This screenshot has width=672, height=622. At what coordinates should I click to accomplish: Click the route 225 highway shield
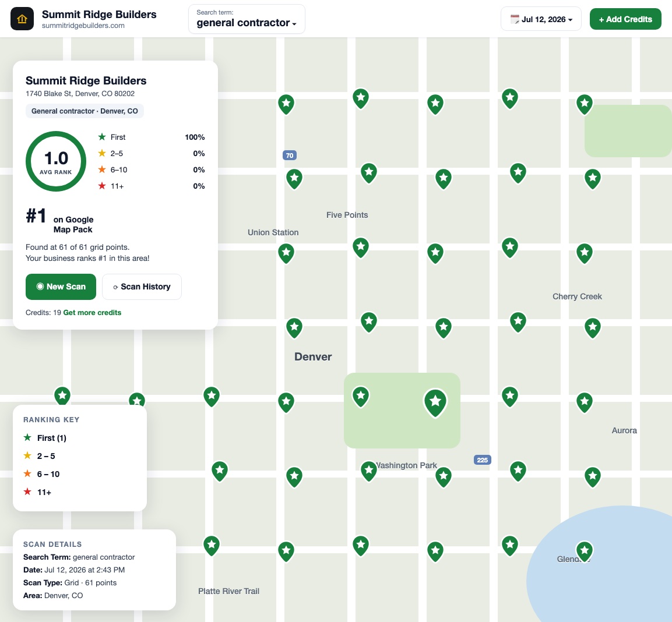click(x=482, y=460)
